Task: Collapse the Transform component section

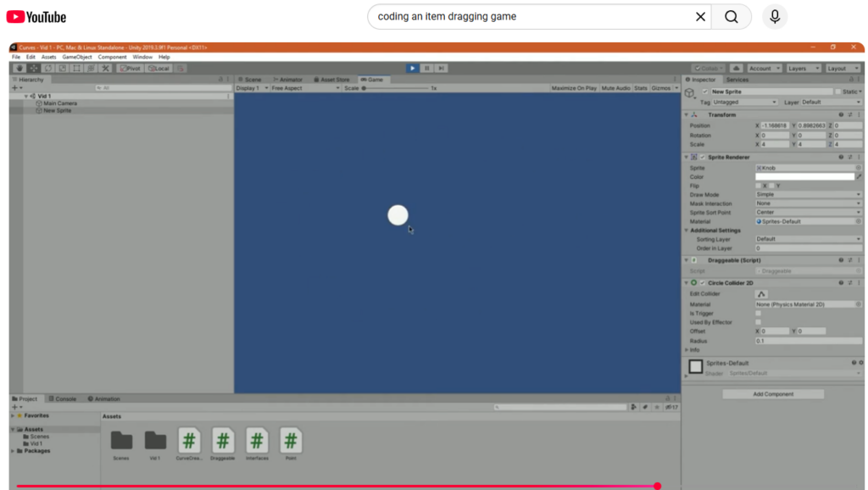Action: (x=686, y=114)
